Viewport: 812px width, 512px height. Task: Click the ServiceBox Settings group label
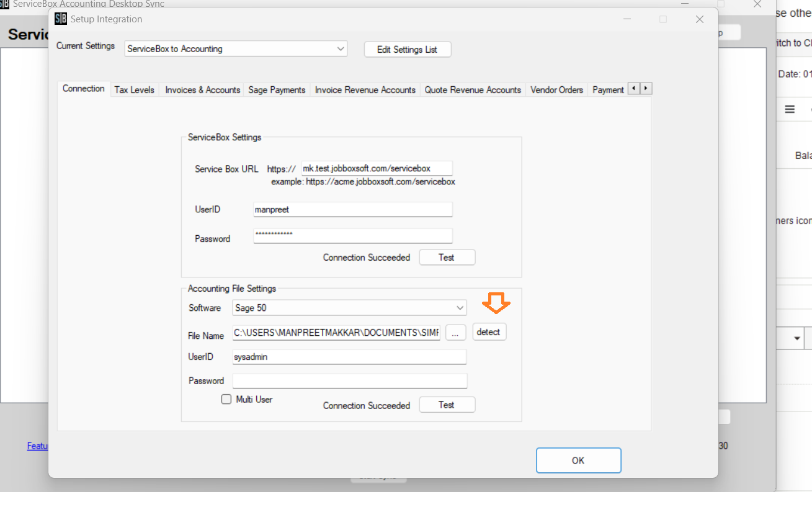click(x=225, y=137)
